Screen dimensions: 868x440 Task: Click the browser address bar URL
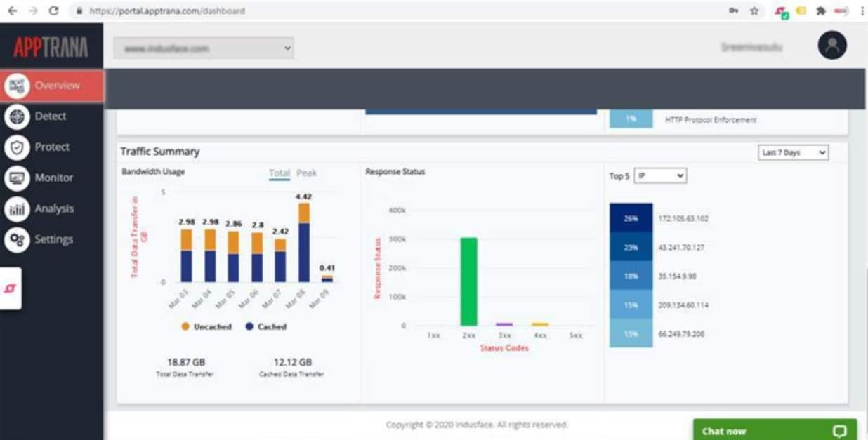pos(167,11)
